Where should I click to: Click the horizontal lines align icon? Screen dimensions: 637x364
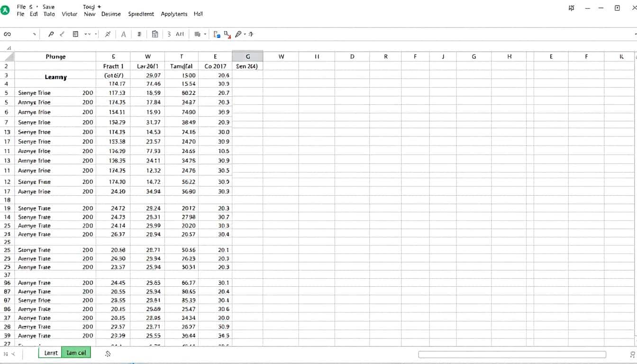[139, 34]
